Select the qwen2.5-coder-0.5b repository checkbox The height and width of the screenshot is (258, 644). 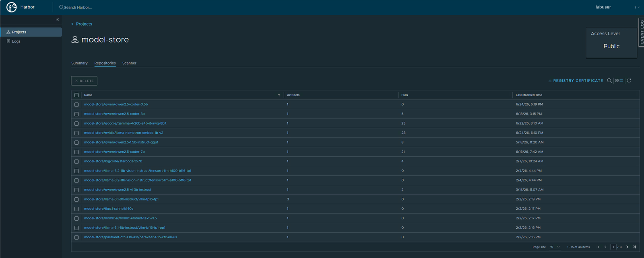coord(76,104)
